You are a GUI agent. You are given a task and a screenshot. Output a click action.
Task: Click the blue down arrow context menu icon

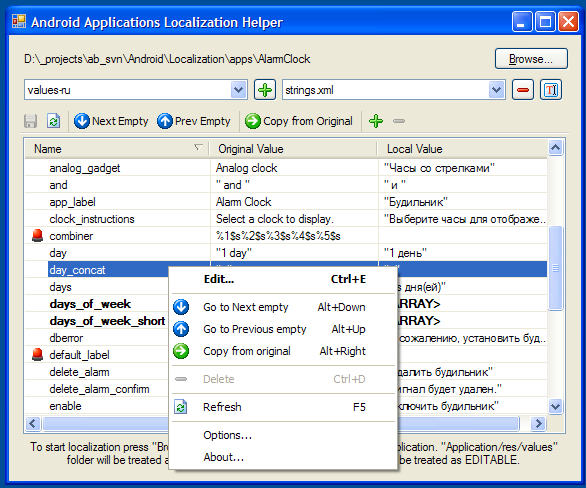(181, 307)
